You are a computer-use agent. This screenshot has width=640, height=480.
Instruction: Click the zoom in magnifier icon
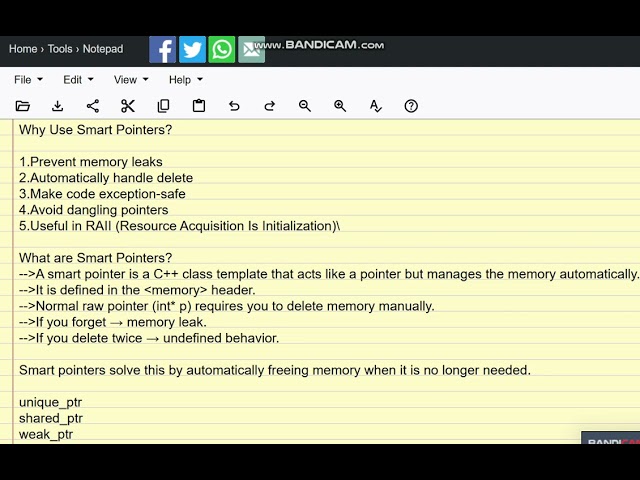point(340,106)
